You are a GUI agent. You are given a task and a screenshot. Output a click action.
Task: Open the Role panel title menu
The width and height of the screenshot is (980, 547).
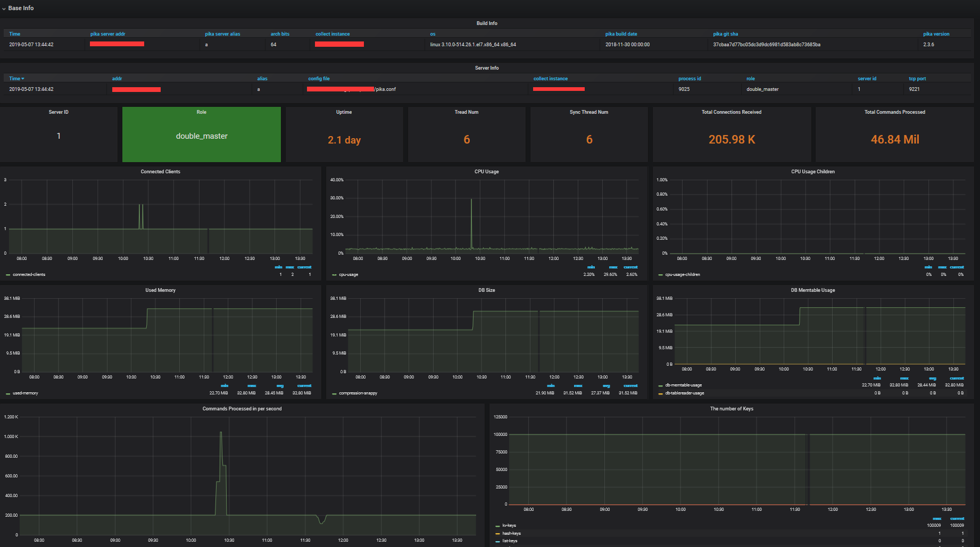(x=201, y=112)
